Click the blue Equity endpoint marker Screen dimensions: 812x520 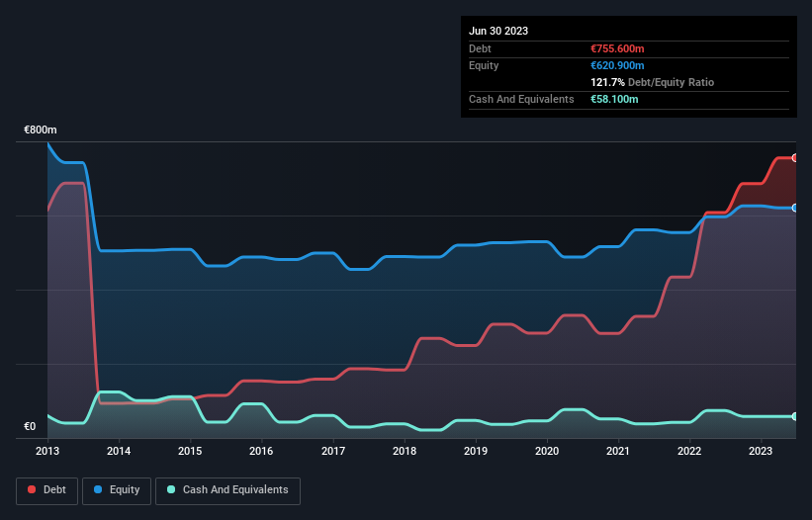point(795,208)
